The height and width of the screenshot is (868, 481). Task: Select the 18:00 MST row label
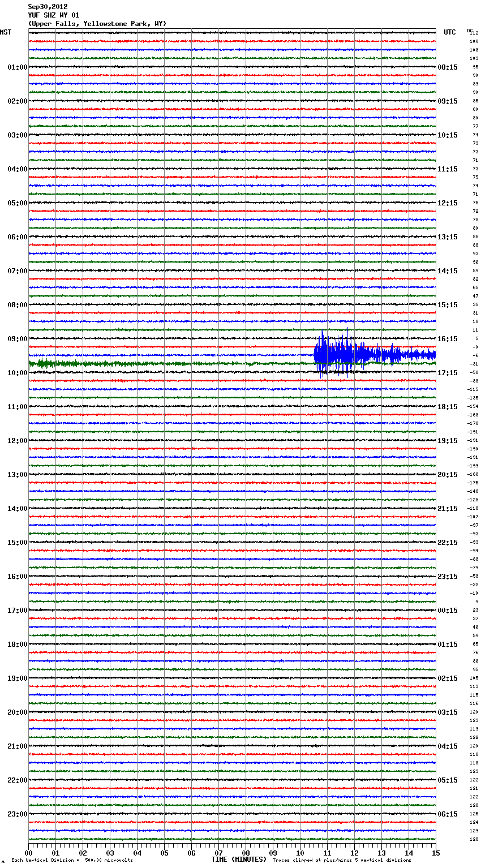click(18, 644)
